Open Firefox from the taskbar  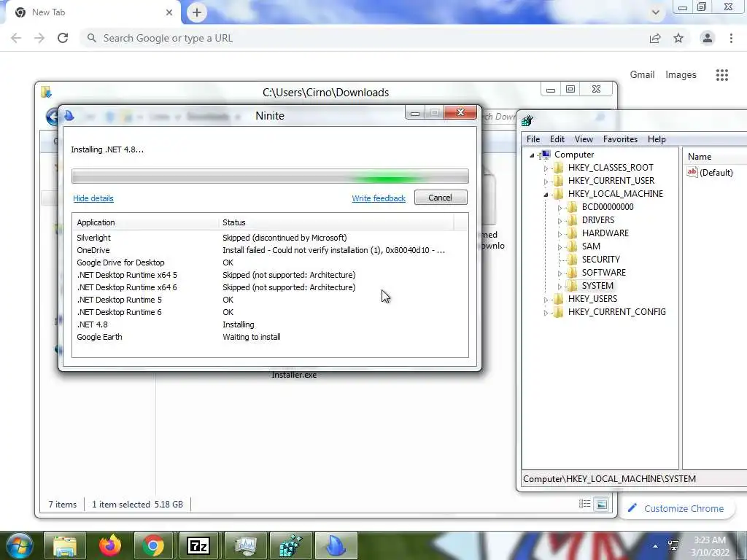point(110,545)
